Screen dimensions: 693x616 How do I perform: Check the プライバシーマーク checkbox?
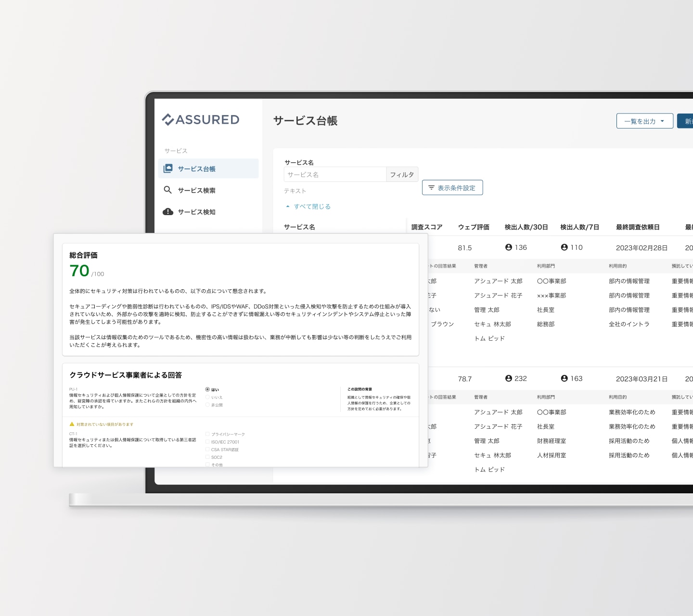207,434
